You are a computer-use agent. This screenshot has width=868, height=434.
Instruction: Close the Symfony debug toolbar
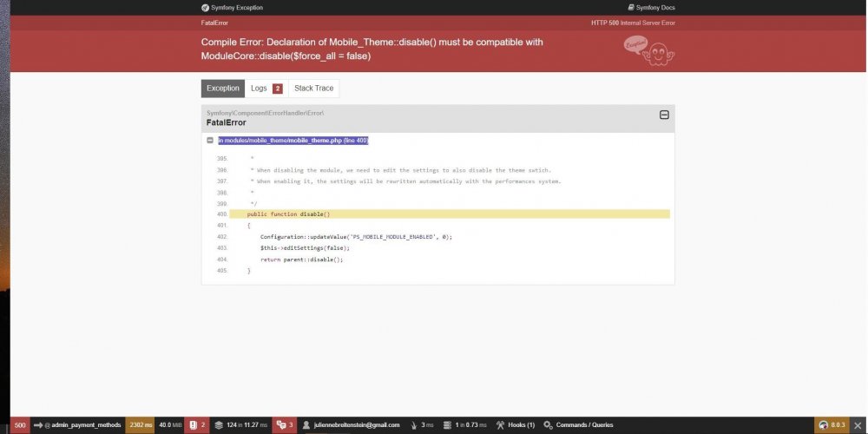858,425
